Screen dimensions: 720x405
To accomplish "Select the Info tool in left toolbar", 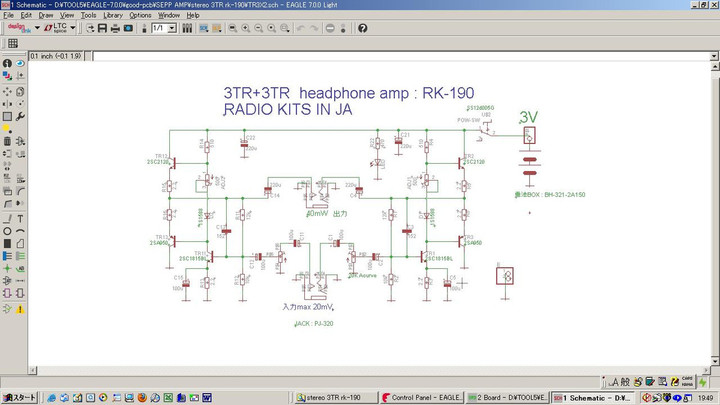I will pos(7,64).
